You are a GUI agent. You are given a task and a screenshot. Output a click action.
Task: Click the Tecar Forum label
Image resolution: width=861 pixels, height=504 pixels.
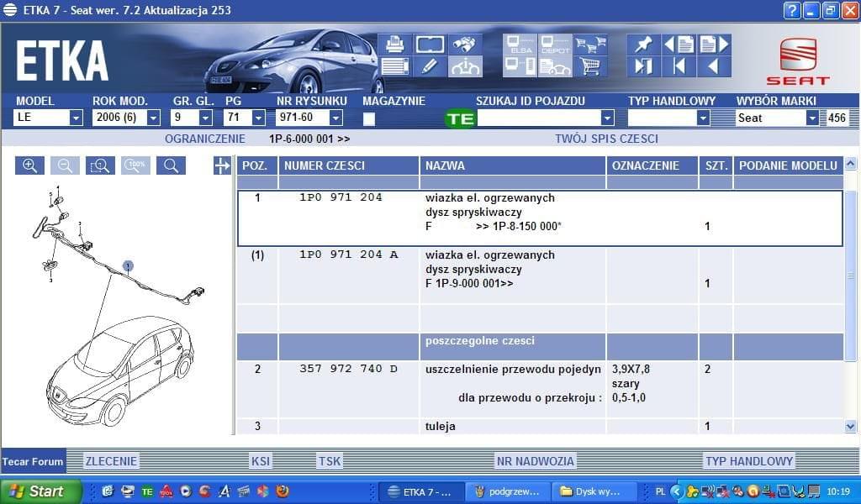coord(33,461)
